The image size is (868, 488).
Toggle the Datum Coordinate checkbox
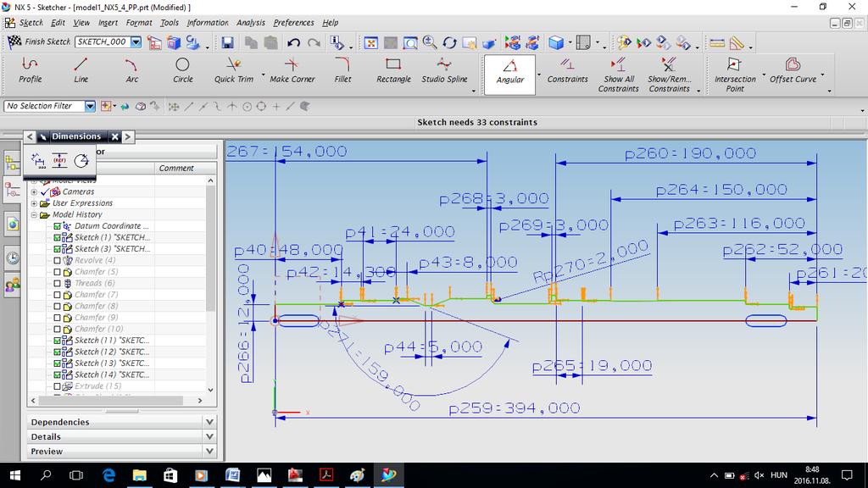(57, 225)
